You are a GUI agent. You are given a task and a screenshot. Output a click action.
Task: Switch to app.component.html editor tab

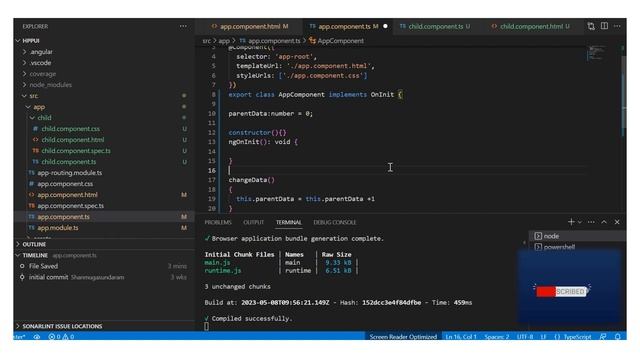(x=250, y=27)
